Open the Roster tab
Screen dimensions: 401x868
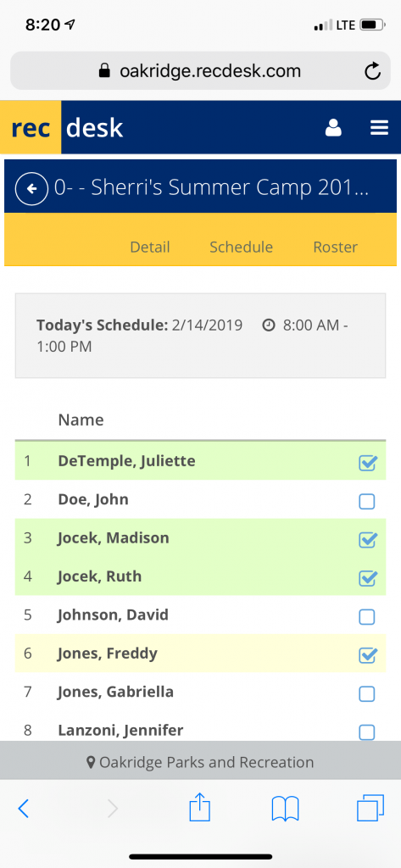pos(336,247)
